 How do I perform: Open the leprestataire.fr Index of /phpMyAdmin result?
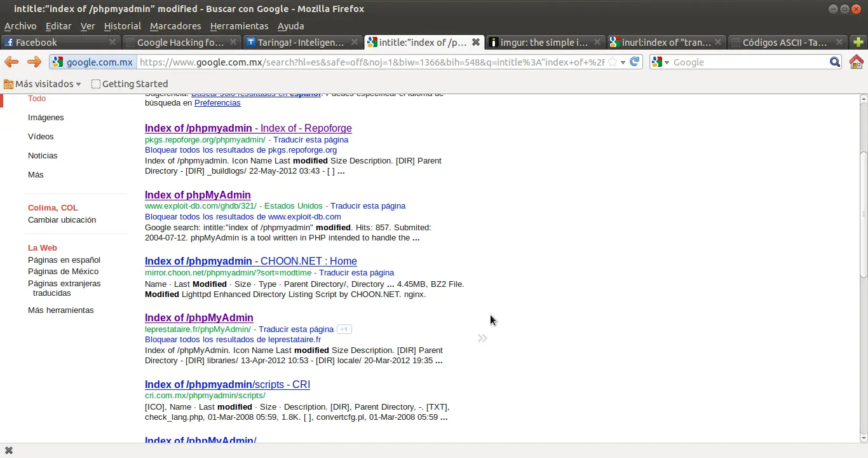[x=199, y=318]
